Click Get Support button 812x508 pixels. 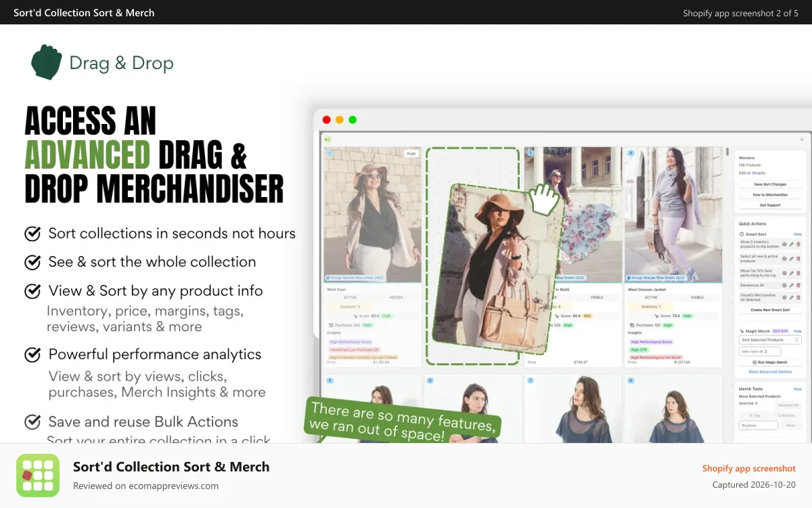(770, 205)
